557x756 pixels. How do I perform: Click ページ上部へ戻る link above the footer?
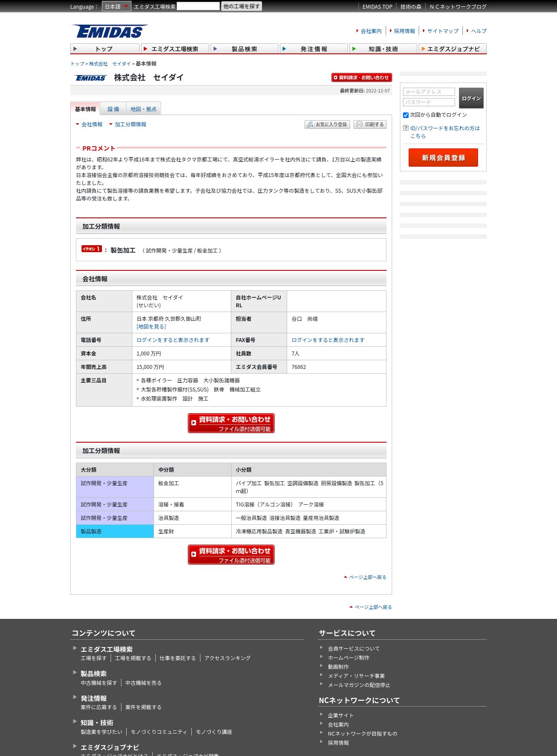pos(373,607)
